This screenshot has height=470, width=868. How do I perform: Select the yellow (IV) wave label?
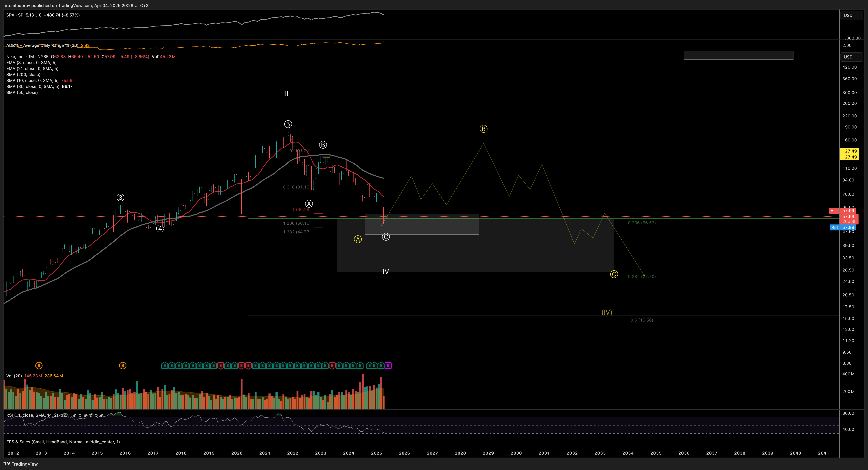tap(607, 312)
